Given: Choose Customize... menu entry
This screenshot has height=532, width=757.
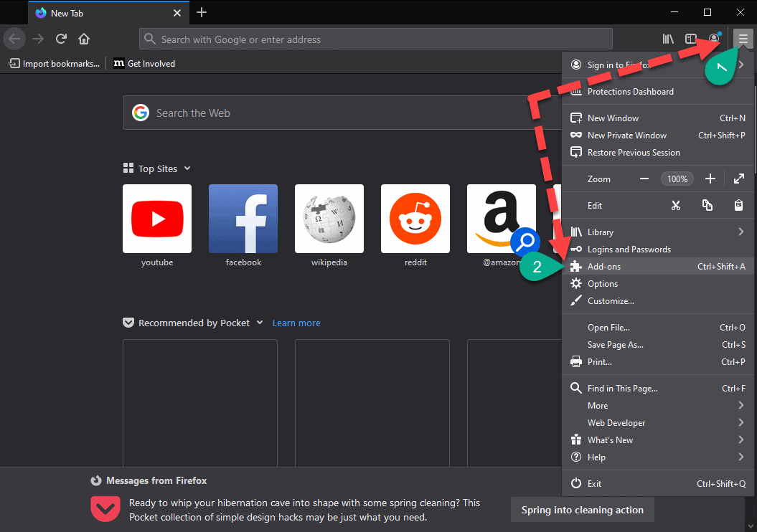Looking at the screenshot, I should pos(657,301).
